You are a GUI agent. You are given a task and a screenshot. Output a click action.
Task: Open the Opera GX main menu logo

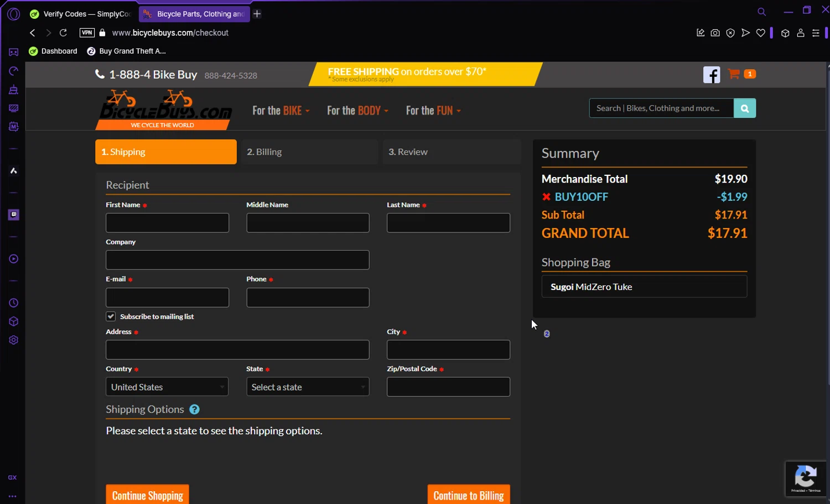13,14
